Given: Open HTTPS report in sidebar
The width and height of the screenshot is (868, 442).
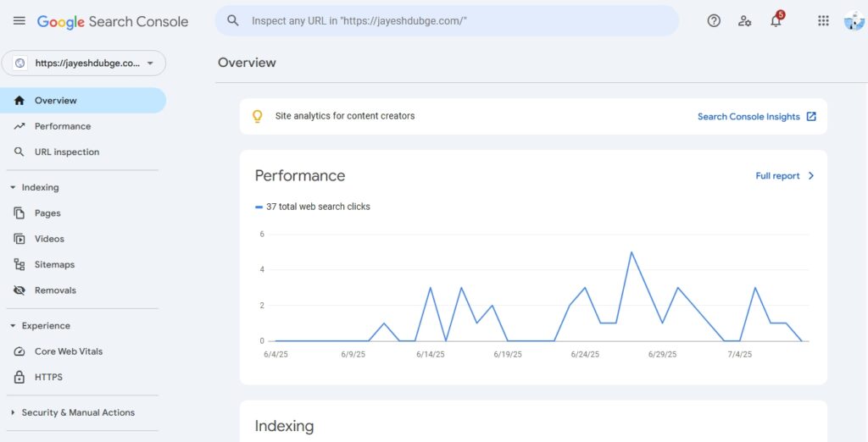Looking at the screenshot, I should pyautogui.click(x=83, y=378).
